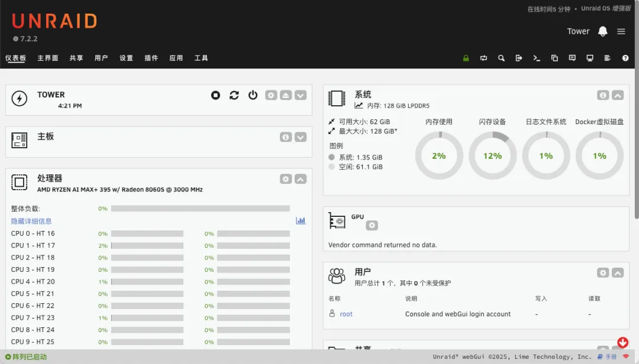The image size is (639, 364).
Task: Click the help question mark icon
Action: coord(625,58)
